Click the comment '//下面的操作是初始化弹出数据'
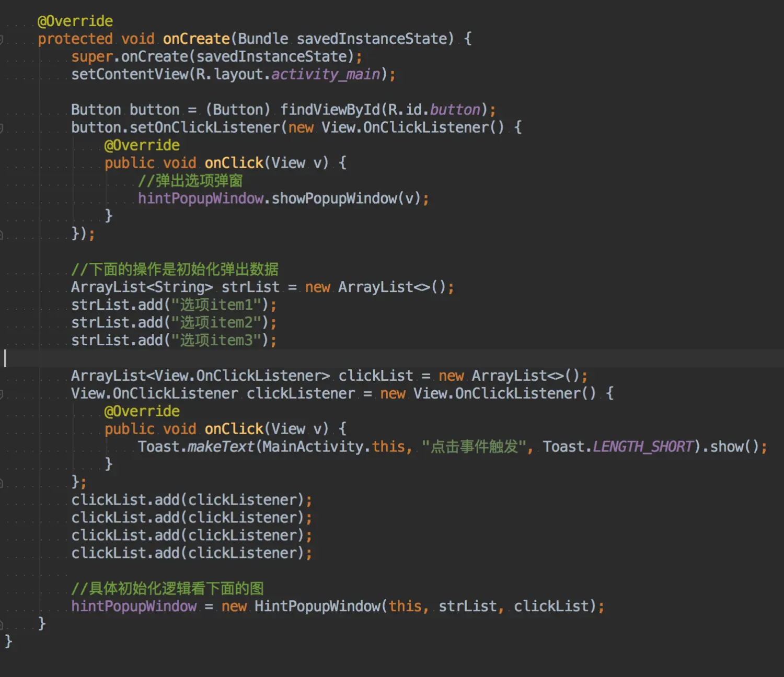 tap(175, 269)
